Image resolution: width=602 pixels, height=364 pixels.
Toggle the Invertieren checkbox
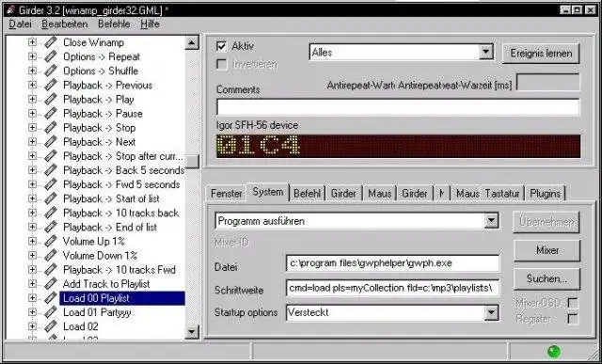[222, 64]
